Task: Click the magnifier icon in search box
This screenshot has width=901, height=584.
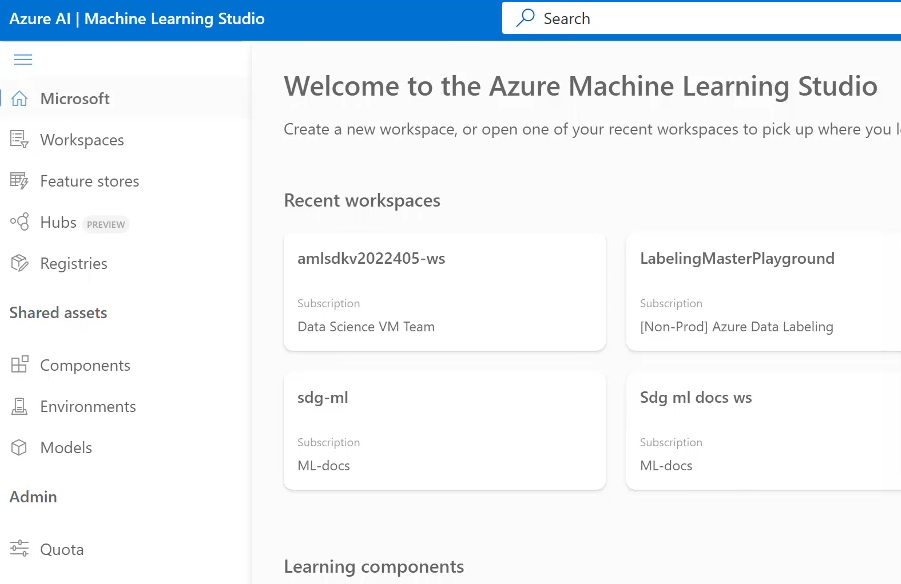Action: (x=525, y=18)
